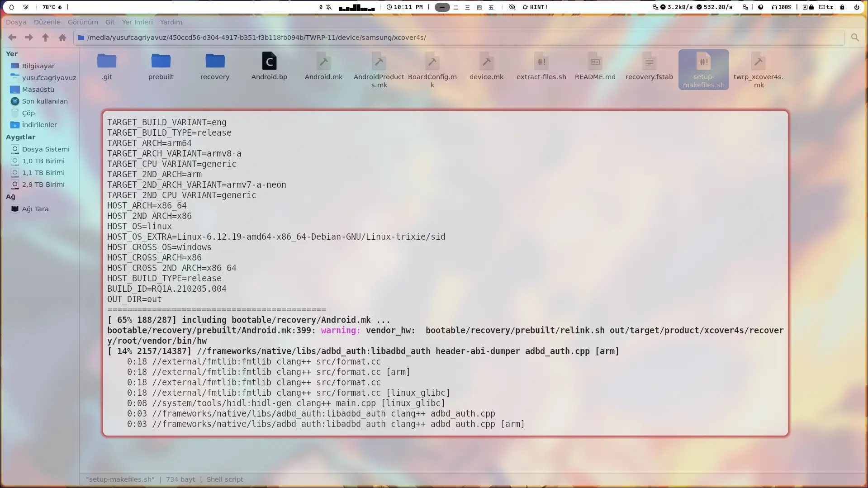This screenshot has height=488, width=868.
Task: Click the BUILD_ID=RQ1A.210205.004 line
Action: (x=167, y=289)
